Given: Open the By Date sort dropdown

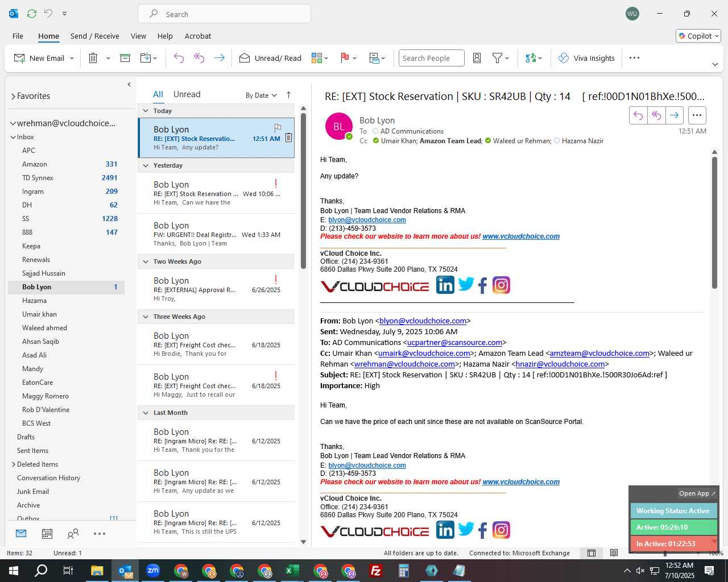Looking at the screenshot, I should [x=261, y=95].
